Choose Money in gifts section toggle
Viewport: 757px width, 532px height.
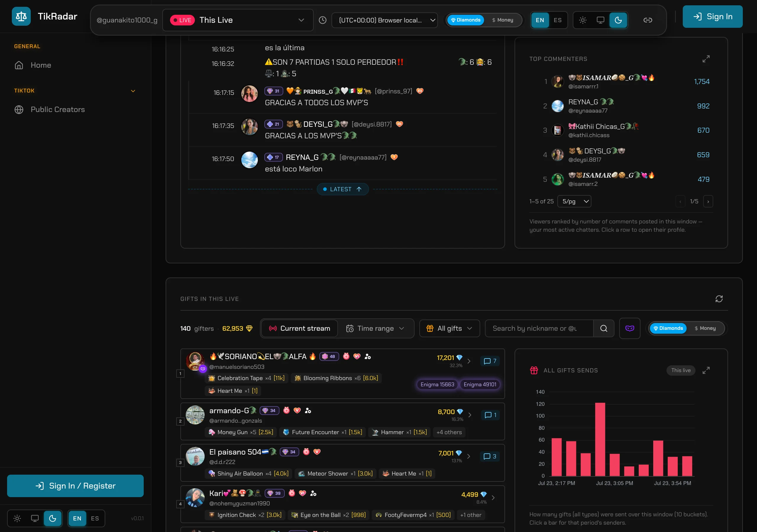coord(705,328)
